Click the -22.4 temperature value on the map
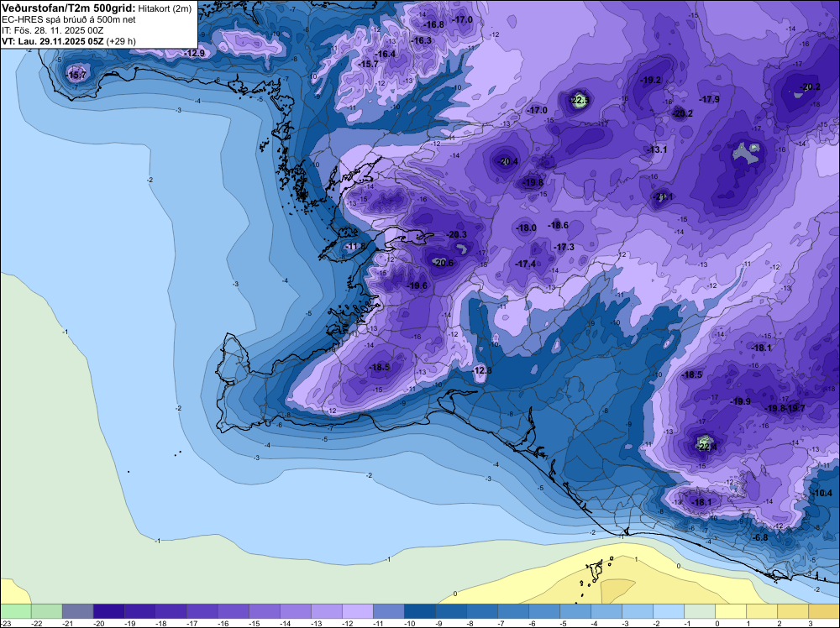This screenshot has height=628, width=840. coord(706,447)
